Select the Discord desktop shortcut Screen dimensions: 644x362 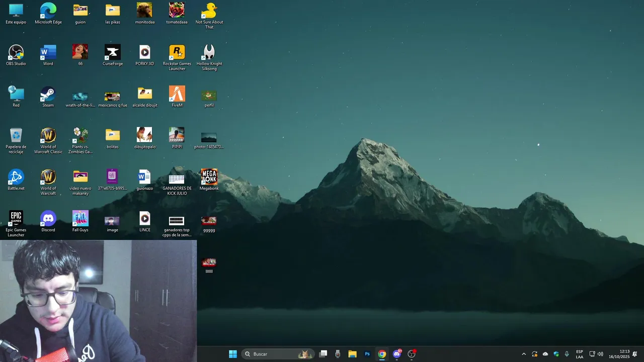tap(48, 222)
